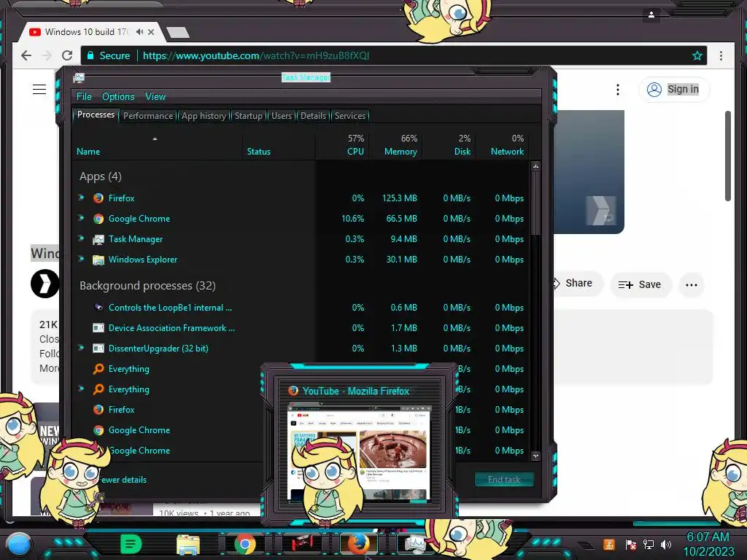Sort processes by CPU column
Viewport: 747px width, 560px height.
[343, 145]
